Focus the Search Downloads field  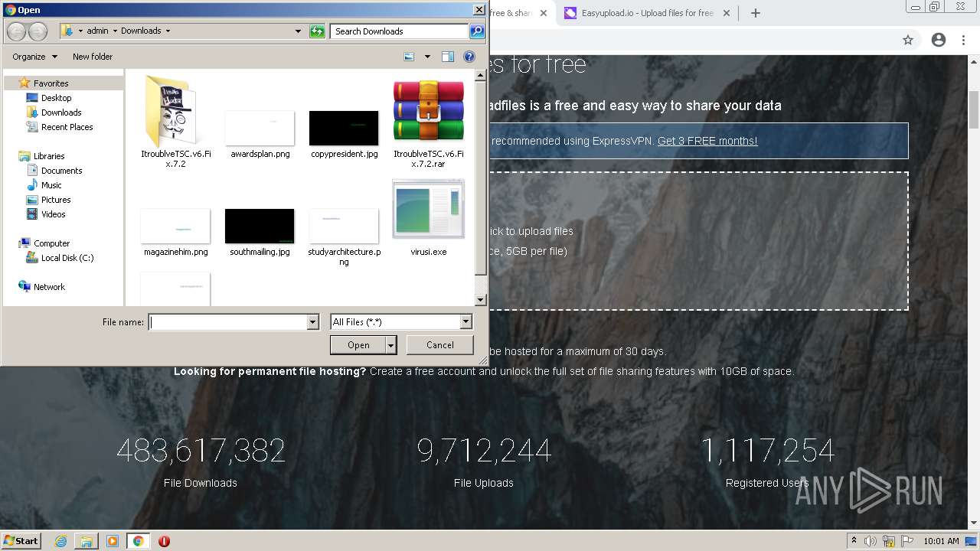400,31
